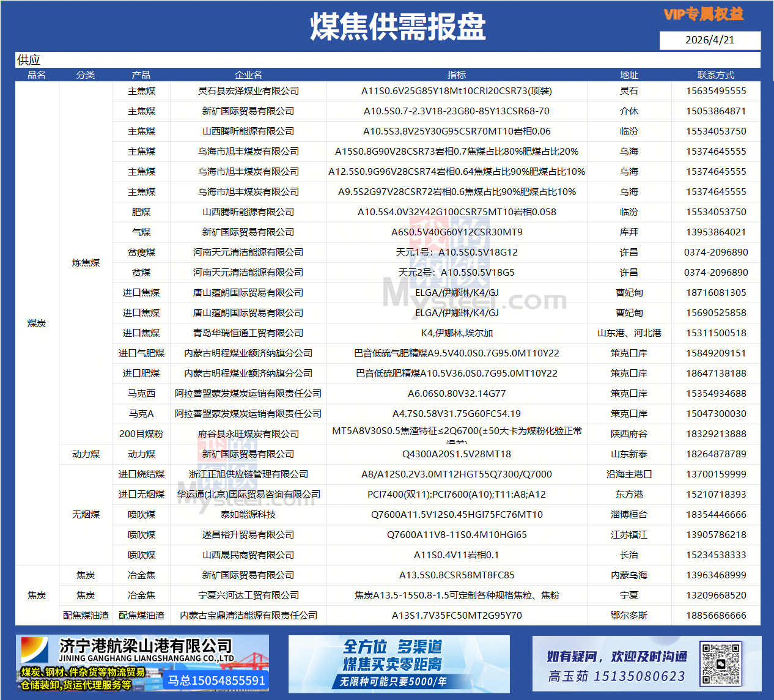This screenshot has width=774, height=700.
Task: Select the 200目煤粉 product cell
Action: [141, 434]
